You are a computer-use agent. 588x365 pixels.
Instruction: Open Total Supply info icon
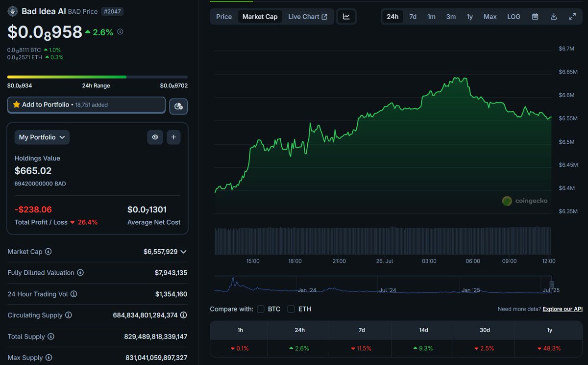(51, 337)
